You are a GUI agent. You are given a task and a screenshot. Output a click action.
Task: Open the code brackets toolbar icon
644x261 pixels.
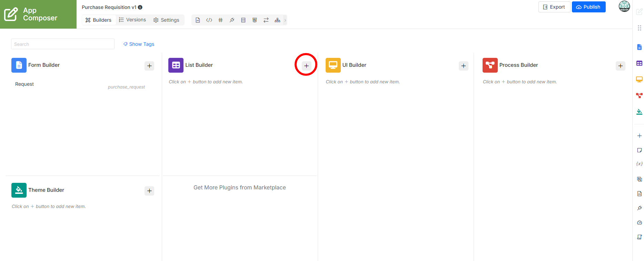pos(209,20)
